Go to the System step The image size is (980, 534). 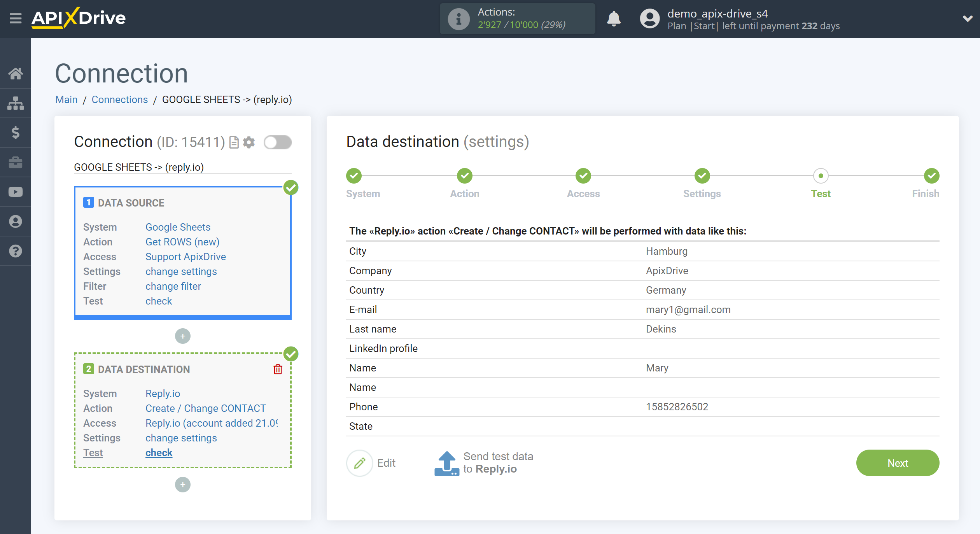point(354,176)
